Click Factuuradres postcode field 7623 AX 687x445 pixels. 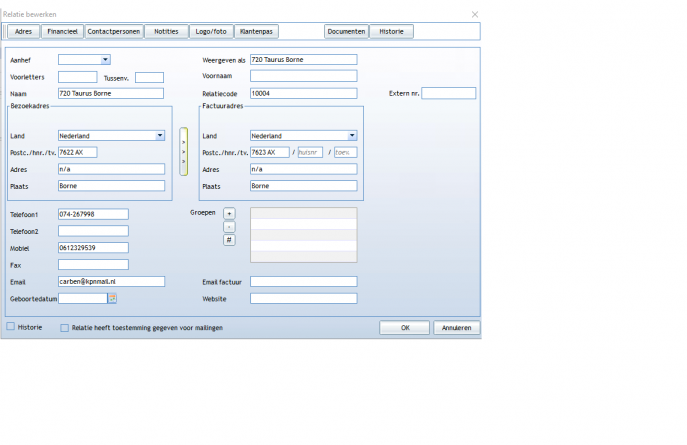(x=270, y=152)
